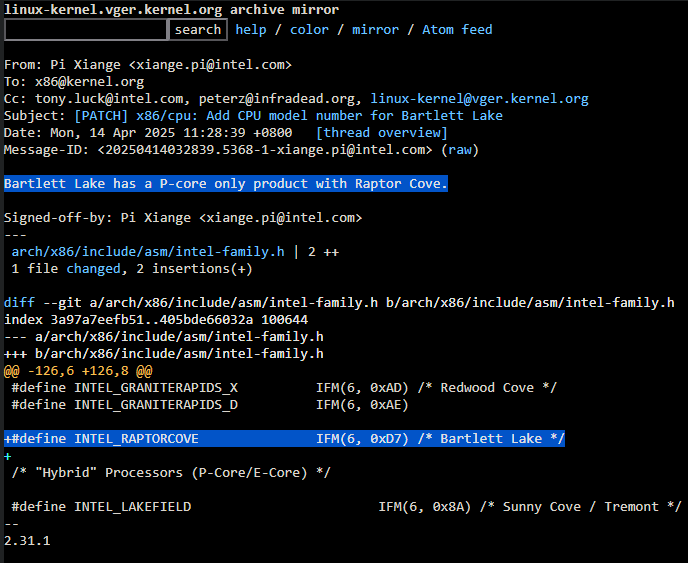688x563 pixels.
Task: Click the highlighted Bartlett Lake description sentence
Action: 226,184
